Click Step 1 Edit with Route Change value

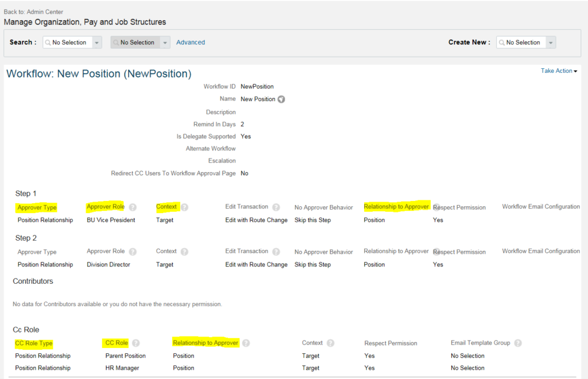coord(256,220)
